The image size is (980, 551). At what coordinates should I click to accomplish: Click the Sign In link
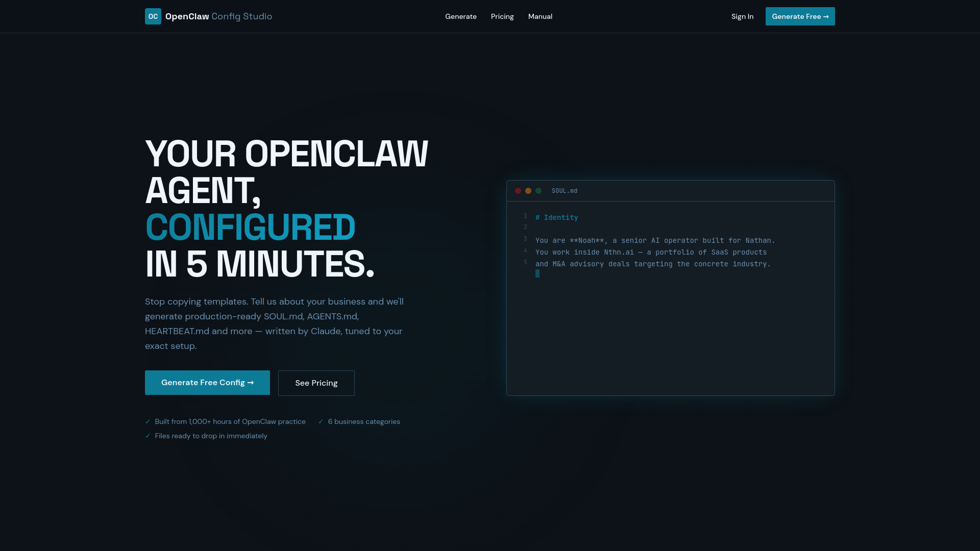(x=742, y=16)
